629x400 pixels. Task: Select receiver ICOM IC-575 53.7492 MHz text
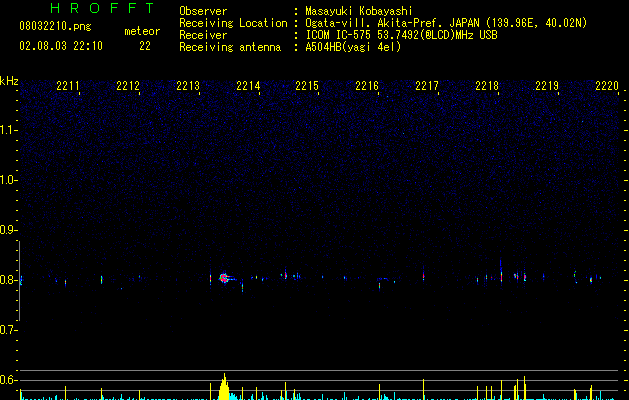pos(401,35)
